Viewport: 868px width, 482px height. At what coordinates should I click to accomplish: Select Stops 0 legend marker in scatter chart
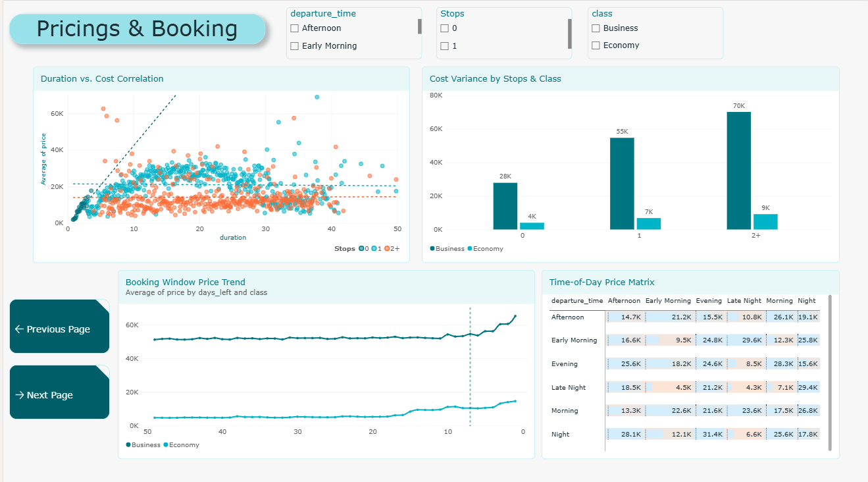click(362, 249)
